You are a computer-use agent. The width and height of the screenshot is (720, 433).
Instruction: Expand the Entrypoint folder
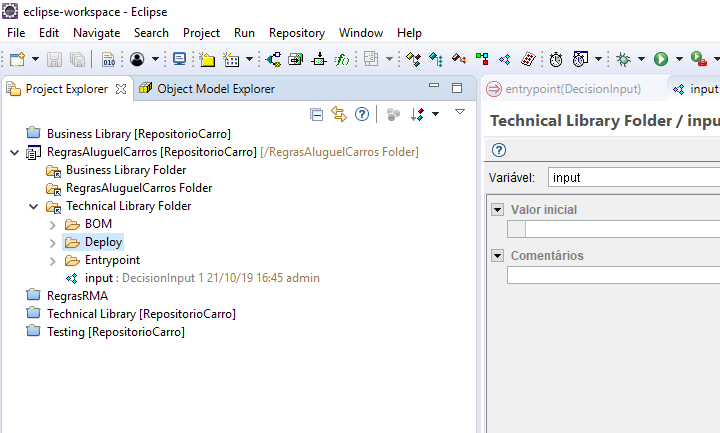point(52,261)
